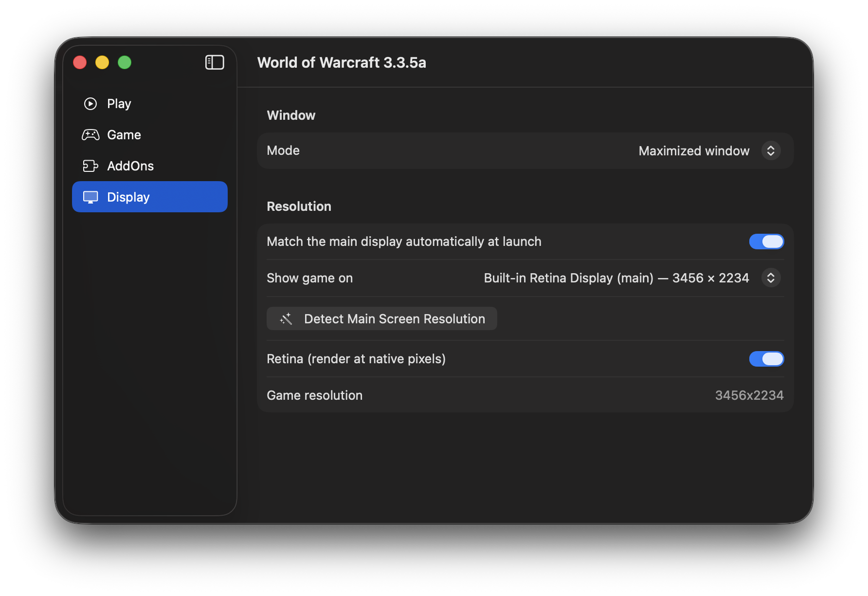Minimize the window with yellow button
868x596 pixels.
pos(102,62)
